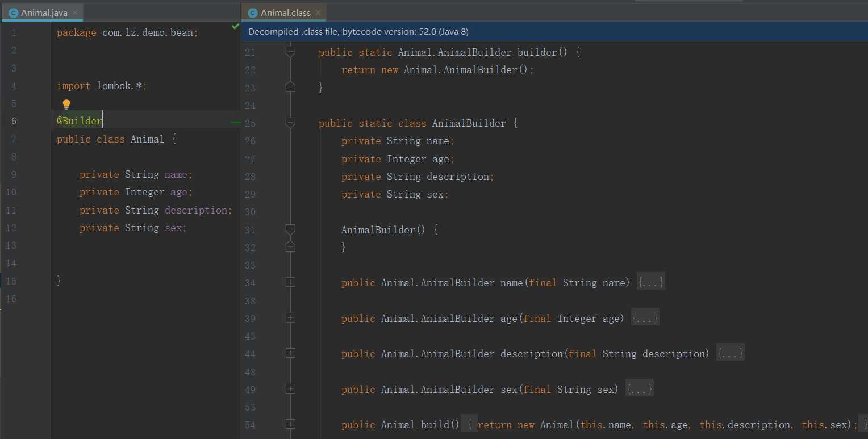The height and width of the screenshot is (439, 868).
Task: Click 'AnimalBuilder() {' constructor line
Action: (389, 230)
